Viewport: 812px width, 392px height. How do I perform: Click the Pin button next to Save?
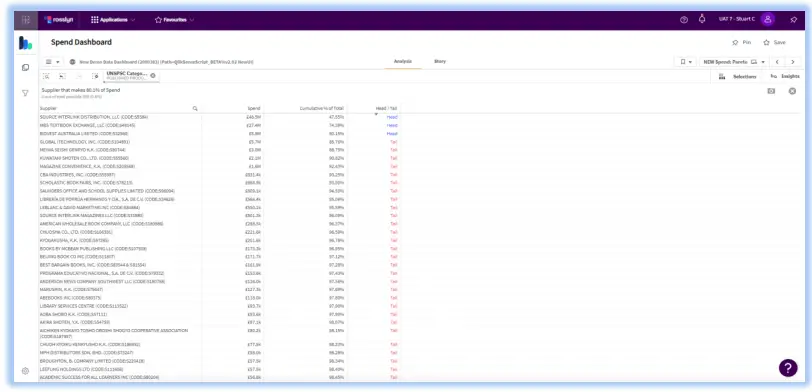pos(741,42)
